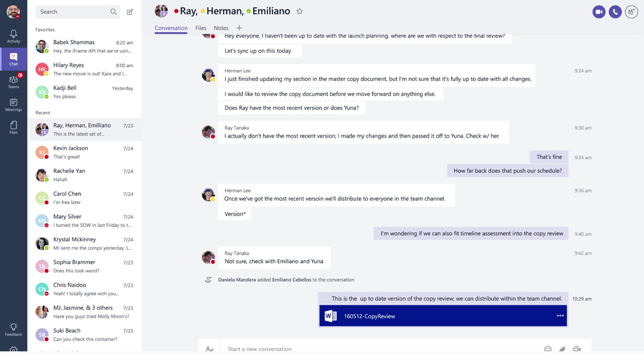Open the Teams section in sidebar
The width and height of the screenshot is (644, 354).
[x=14, y=82]
